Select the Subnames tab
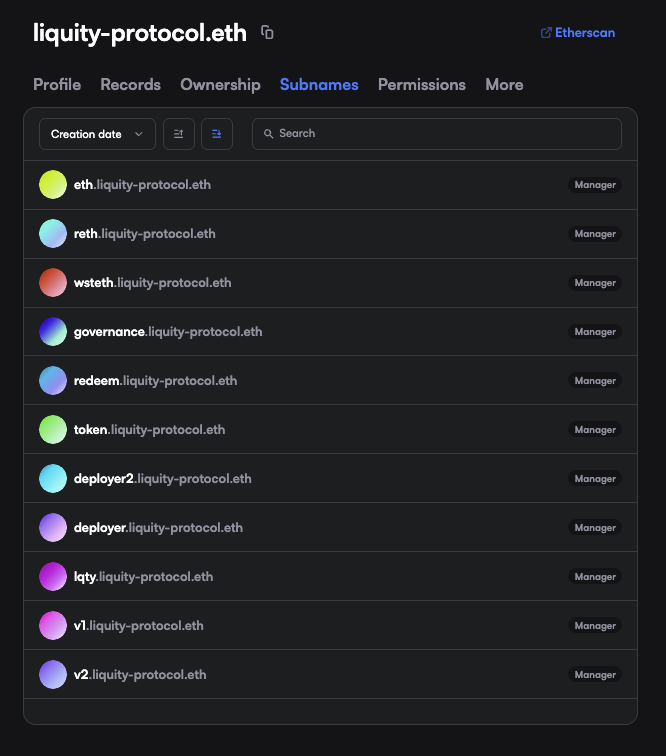The image size is (666, 756). 319,85
